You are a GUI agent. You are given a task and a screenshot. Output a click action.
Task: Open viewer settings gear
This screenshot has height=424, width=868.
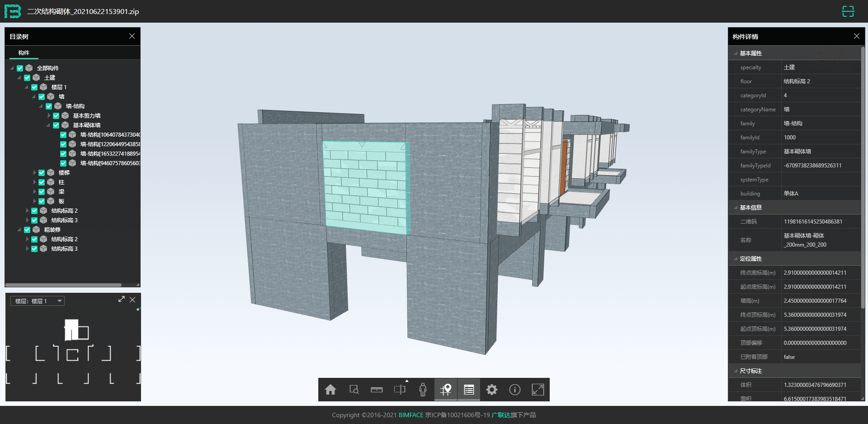click(x=492, y=390)
